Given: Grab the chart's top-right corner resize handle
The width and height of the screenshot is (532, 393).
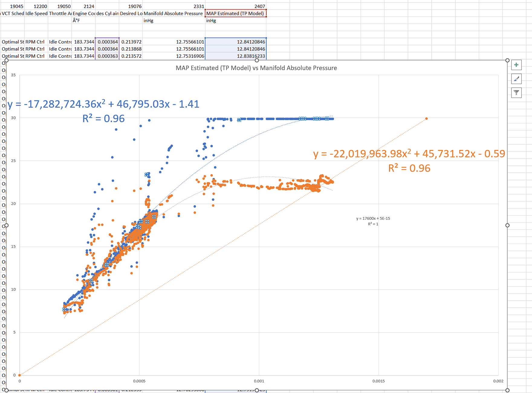Looking at the screenshot, I should (x=508, y=60).
